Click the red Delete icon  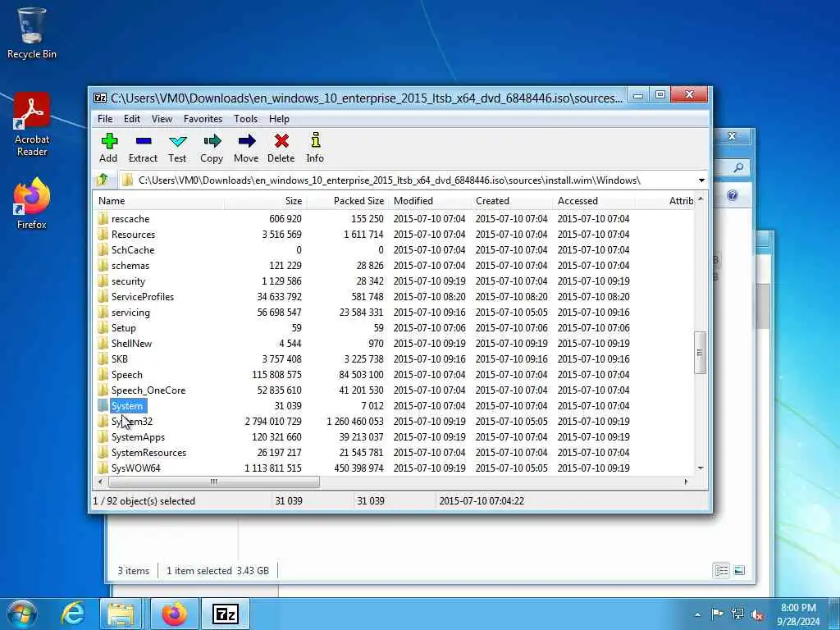(281, 141)
